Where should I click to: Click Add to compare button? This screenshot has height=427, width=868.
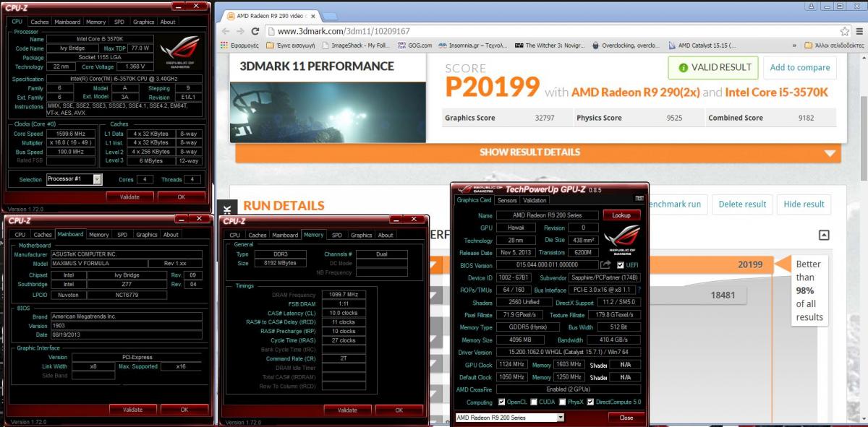(x=800, y=67)
